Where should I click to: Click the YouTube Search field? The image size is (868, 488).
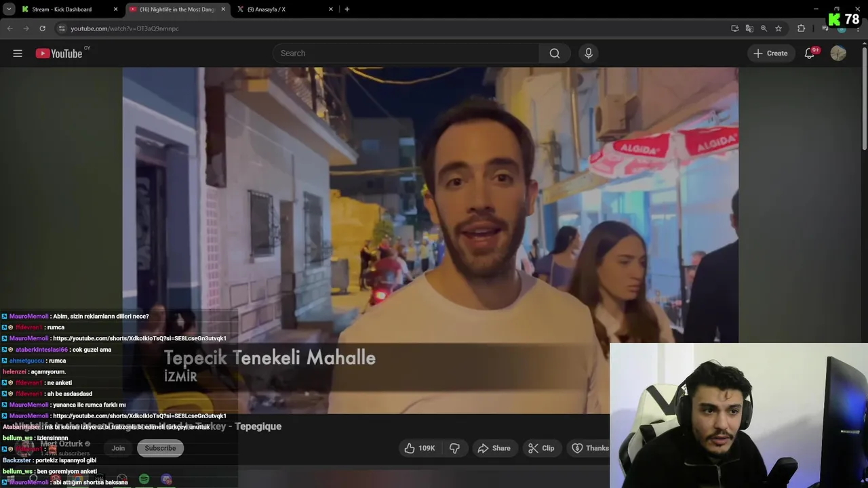[406, 53]
